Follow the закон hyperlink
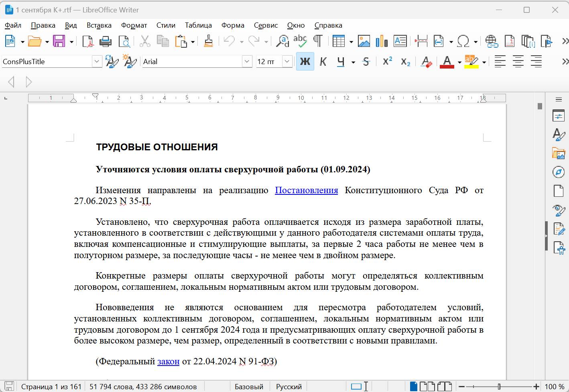Viewport: 569px width, 392px height. click(168, 362)
